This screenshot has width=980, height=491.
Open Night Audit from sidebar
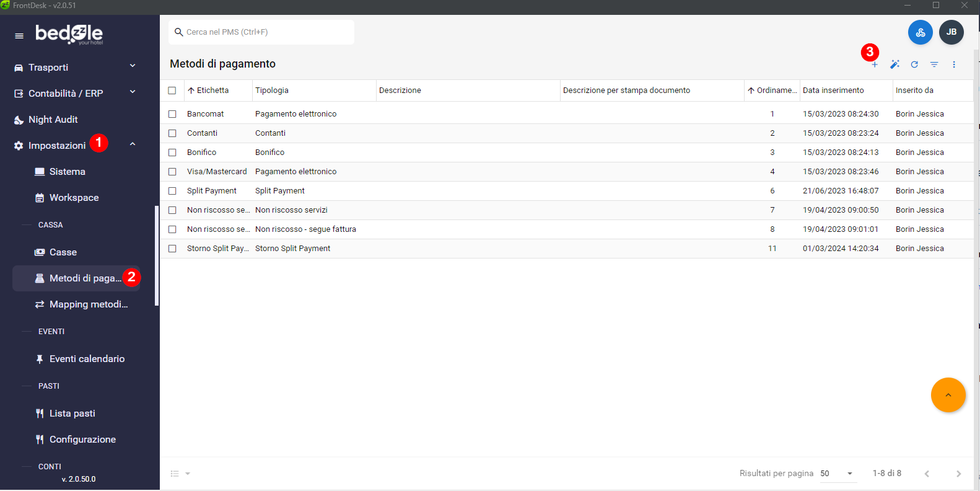click(x=53, y=120)
